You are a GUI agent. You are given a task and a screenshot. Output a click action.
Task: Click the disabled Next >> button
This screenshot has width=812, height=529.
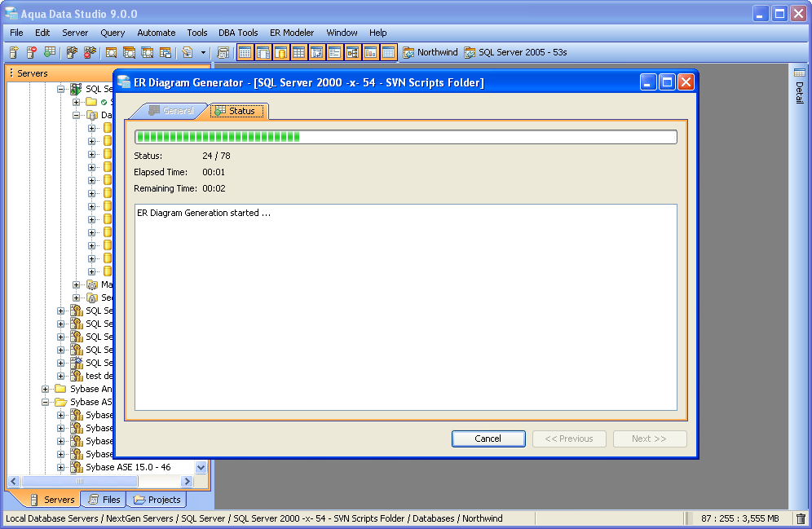click(650, 439)
